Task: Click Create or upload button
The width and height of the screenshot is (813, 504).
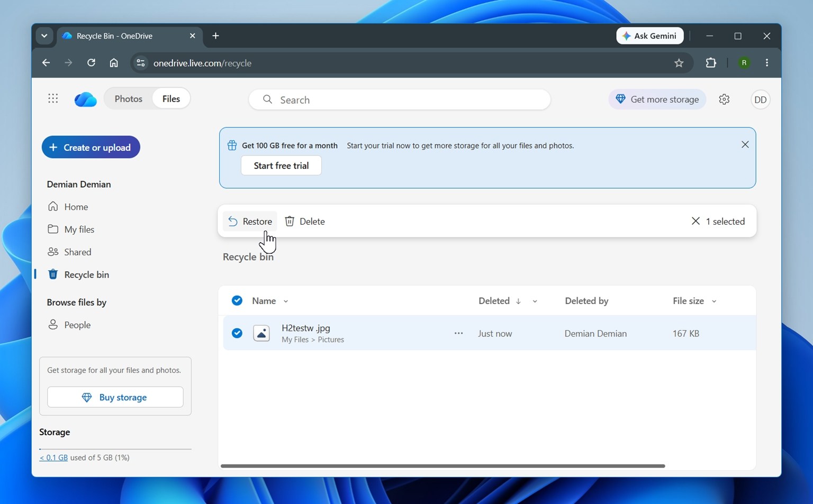Action: 91,147
